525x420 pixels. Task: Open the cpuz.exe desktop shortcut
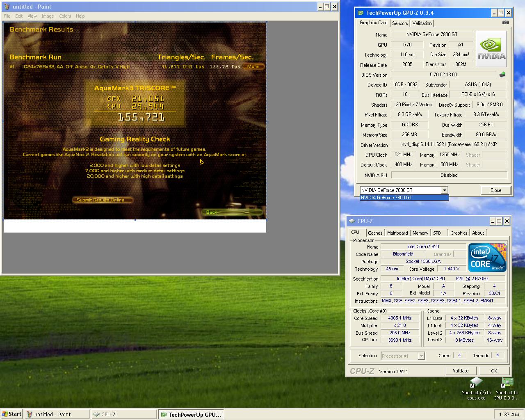tap(476, 389)
